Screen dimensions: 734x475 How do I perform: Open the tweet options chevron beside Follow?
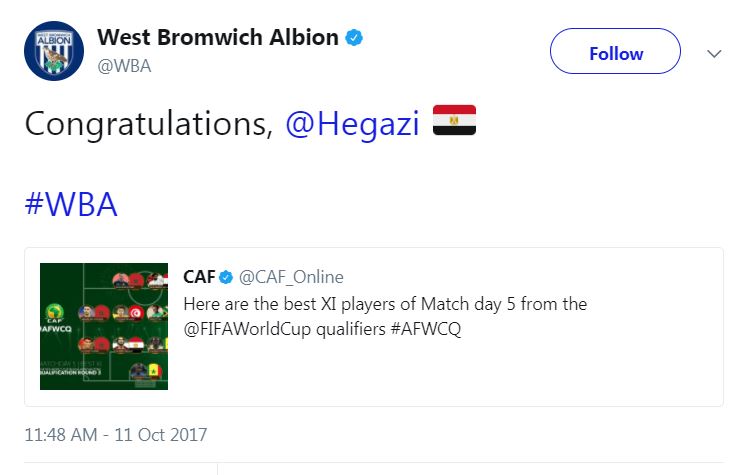point(714,53)
